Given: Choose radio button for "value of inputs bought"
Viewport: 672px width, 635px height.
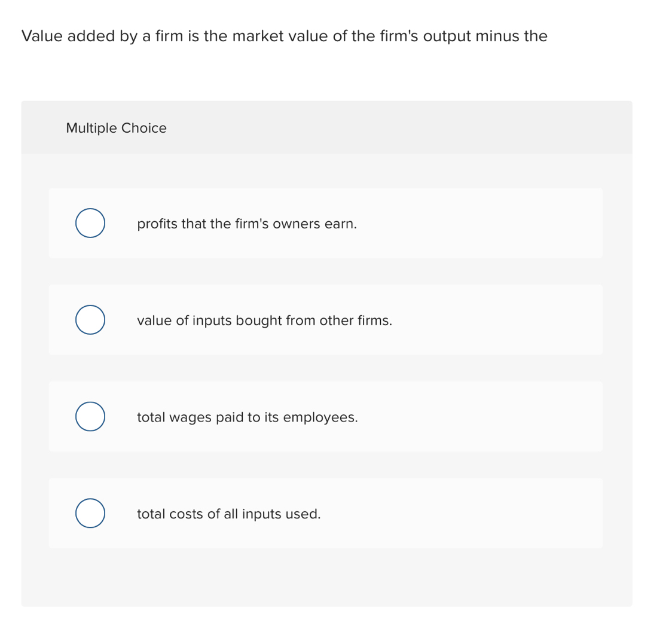Looking at the screenshot, I should [90, 320].
